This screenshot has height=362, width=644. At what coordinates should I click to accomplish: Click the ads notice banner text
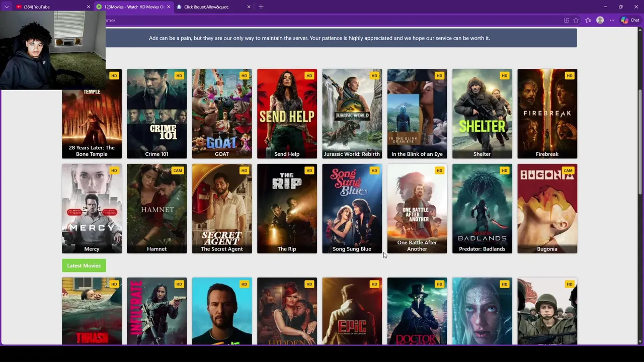coord(319,38)
